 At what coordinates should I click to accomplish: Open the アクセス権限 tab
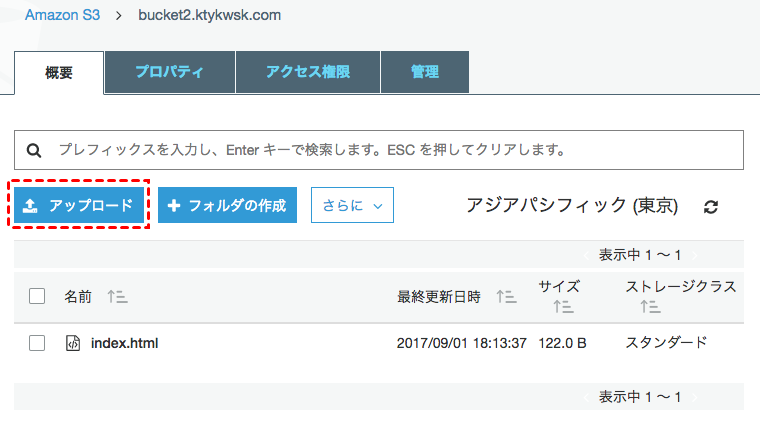tap(308, 72)
